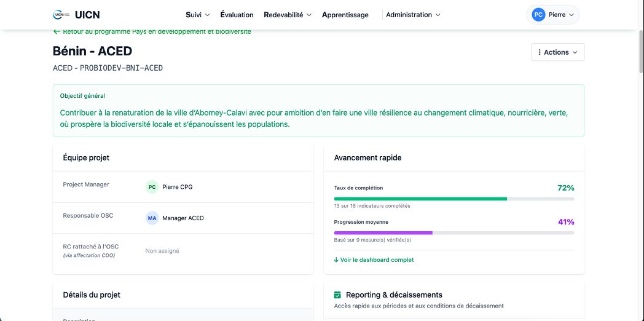The image size is (644, 321).
Task: Click the Objectif général label
Action: pos(82,96)
